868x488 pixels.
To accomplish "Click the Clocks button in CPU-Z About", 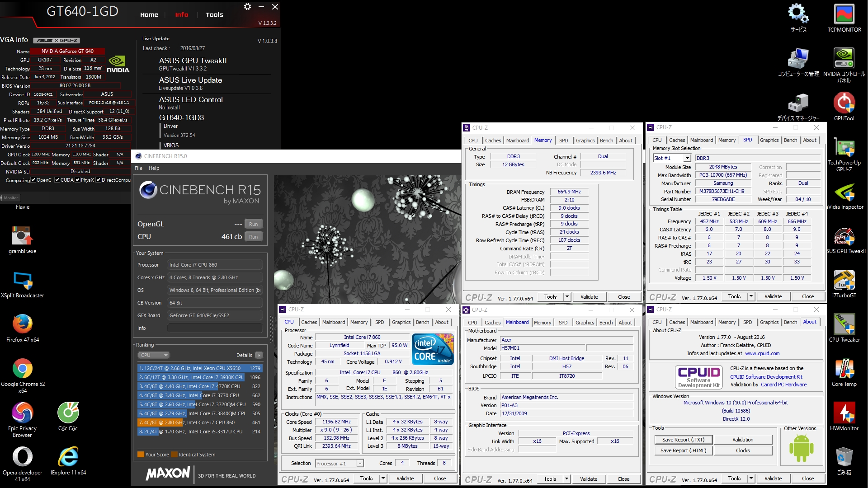I will click(x=743, y=450).
